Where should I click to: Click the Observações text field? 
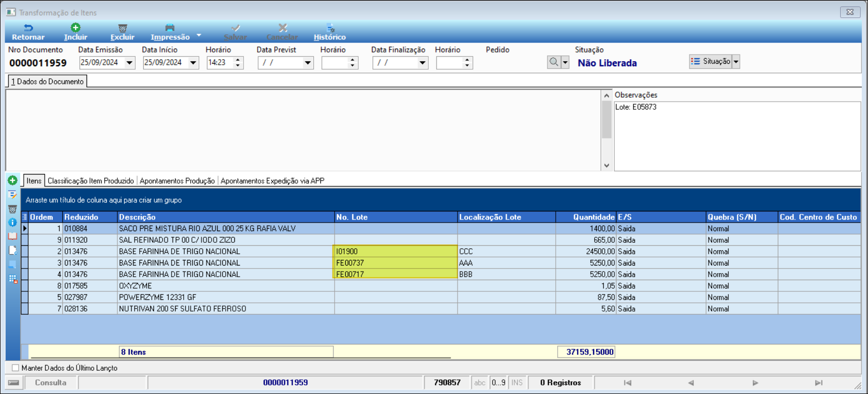(x=737, y=136)
